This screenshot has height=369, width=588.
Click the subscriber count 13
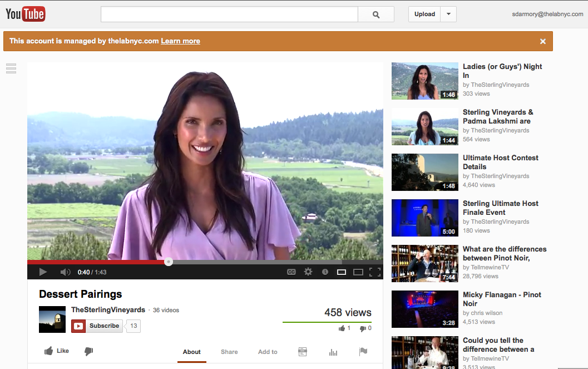tap(134, 326)
